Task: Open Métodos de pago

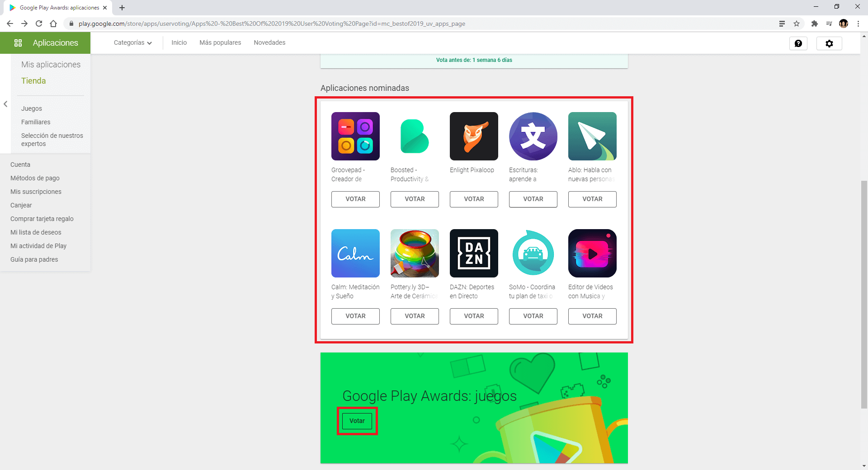Action: (x=35, y=178)
